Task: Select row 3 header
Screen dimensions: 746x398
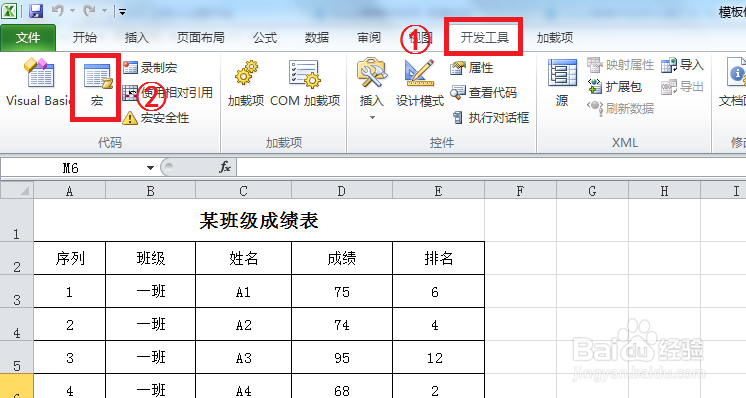Action: tap(17, 291)
